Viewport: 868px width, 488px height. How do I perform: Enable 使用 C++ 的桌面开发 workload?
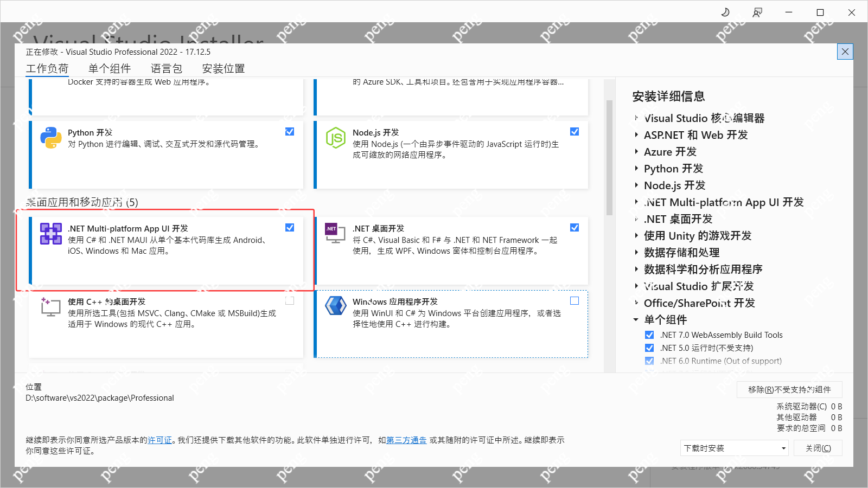tap(290, 300)
